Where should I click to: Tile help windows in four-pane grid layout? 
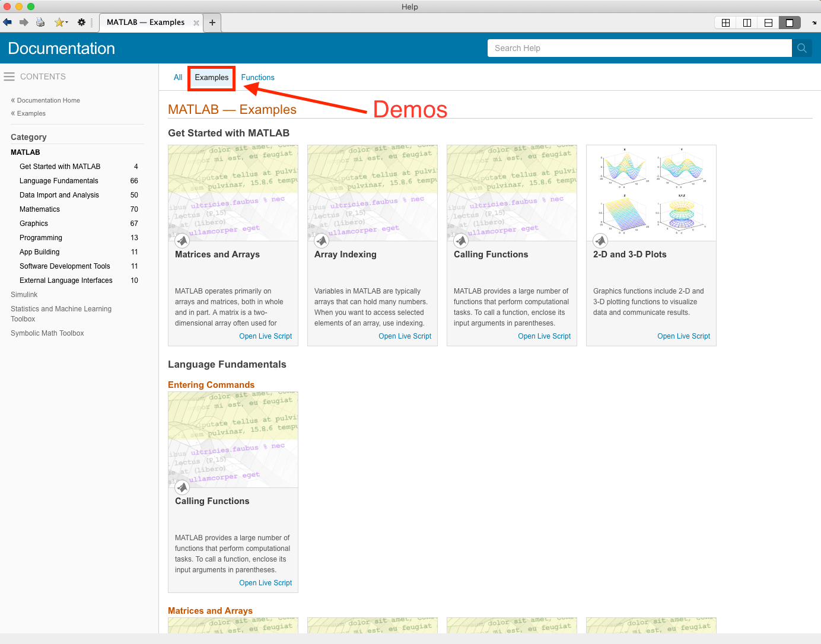tap(725, 23)
